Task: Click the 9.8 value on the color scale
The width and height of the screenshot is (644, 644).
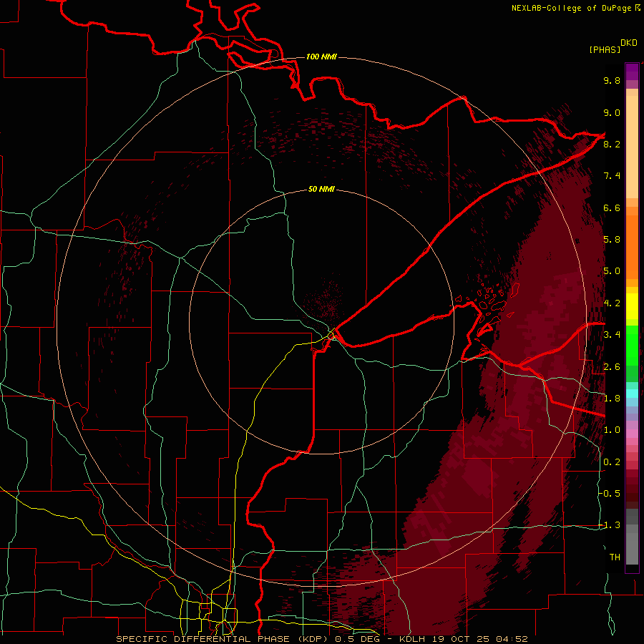Action: (x=612, y=80)
